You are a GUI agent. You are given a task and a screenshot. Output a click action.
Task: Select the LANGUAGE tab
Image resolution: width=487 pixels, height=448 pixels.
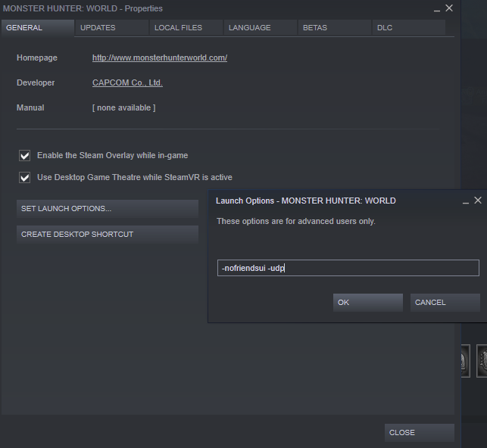tap(260, 28)
